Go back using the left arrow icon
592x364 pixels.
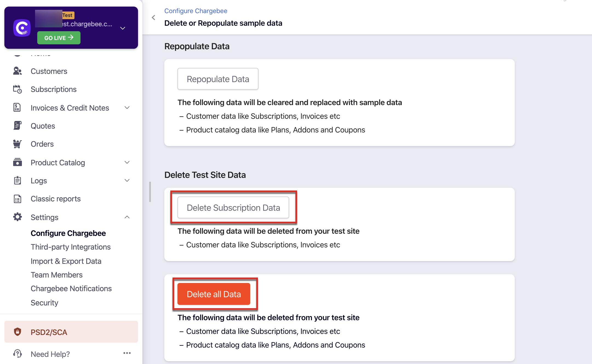click(x=153, y=18)
